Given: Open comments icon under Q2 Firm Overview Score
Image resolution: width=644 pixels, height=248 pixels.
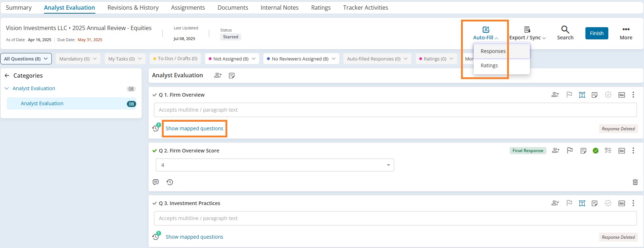Looking at the screenshot, I should point(156,182).
